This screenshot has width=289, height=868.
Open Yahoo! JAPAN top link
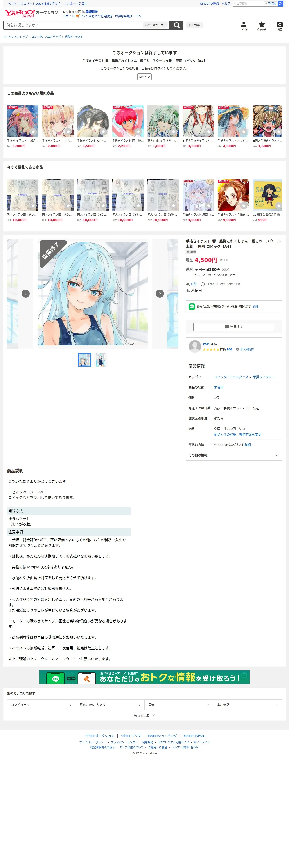209,4
